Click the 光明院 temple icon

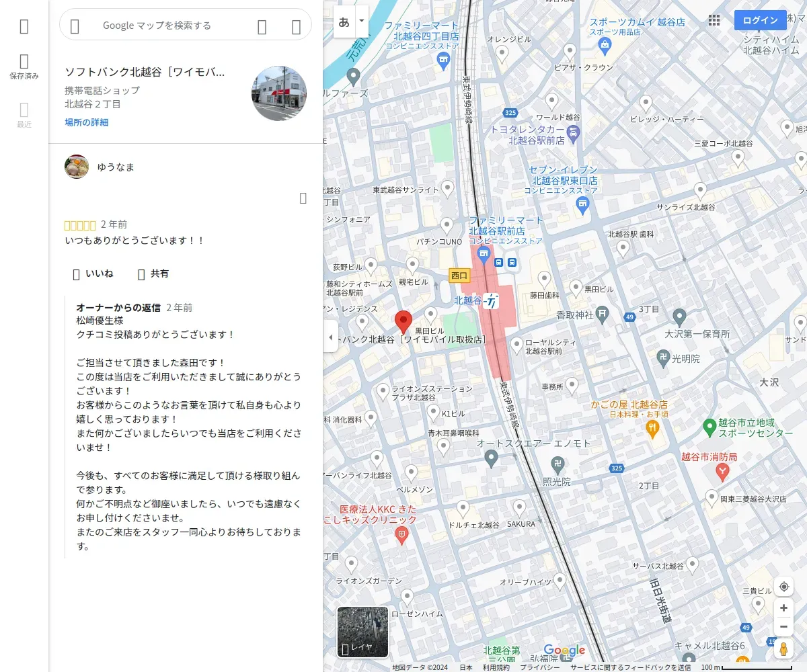click(x=663, y=358)
